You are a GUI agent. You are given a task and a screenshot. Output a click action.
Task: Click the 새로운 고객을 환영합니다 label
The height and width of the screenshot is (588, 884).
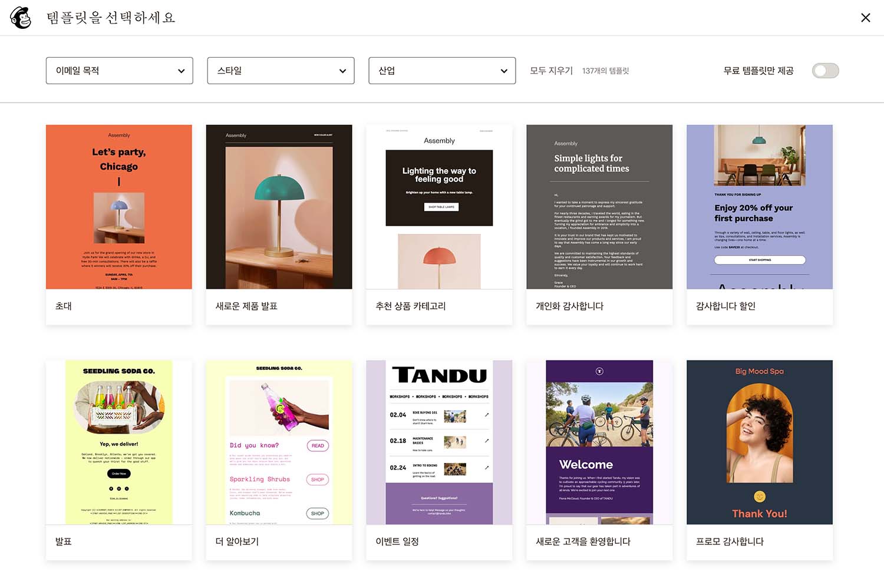click(x=583, y=541)
